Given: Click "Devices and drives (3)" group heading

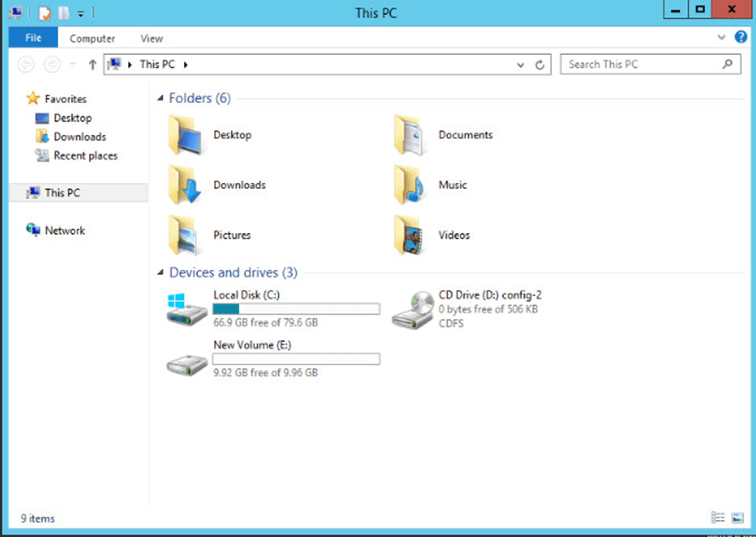Looking at the screenshot, I should click(233, 272).
